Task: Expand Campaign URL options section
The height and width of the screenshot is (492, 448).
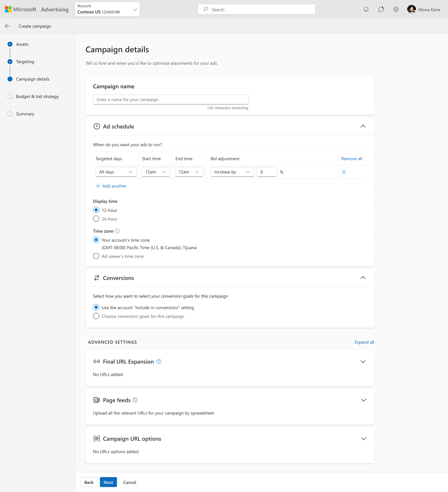Action: tap(364, 439)
